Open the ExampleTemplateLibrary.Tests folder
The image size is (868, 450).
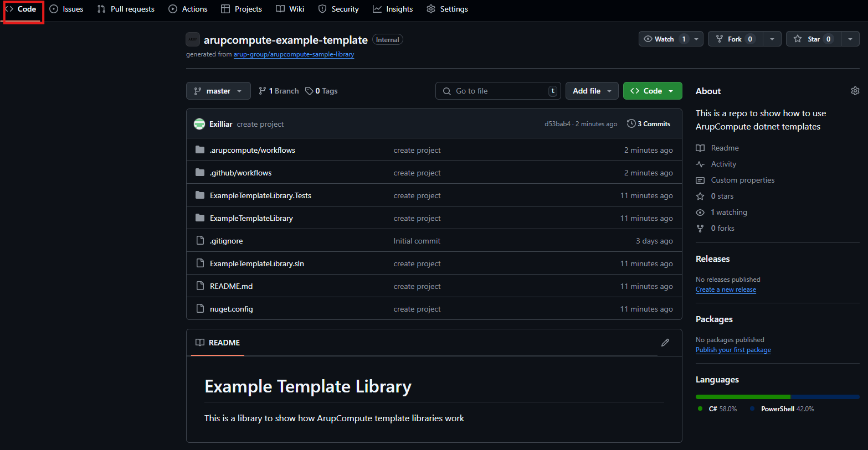(x=260, y=195)
